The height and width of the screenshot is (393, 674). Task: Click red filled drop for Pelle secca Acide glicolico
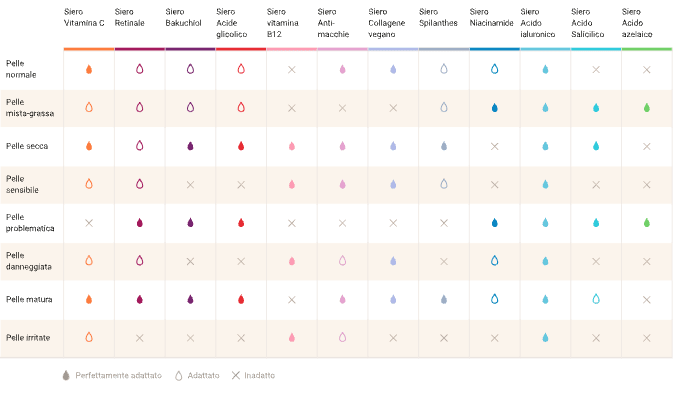(x=241, y=146)
